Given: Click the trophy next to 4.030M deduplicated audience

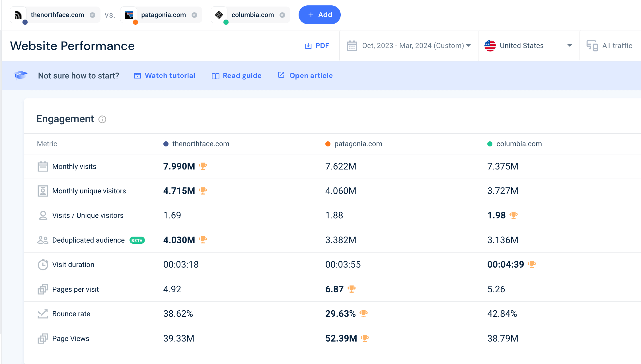Looking at the screenshot, I should click(203, 240).
